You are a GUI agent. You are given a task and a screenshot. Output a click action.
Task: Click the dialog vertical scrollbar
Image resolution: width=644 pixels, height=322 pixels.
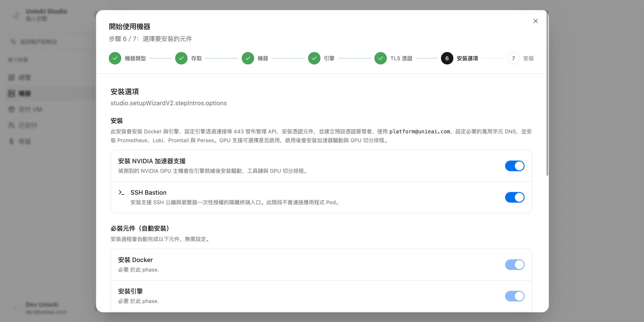[547, 93]
